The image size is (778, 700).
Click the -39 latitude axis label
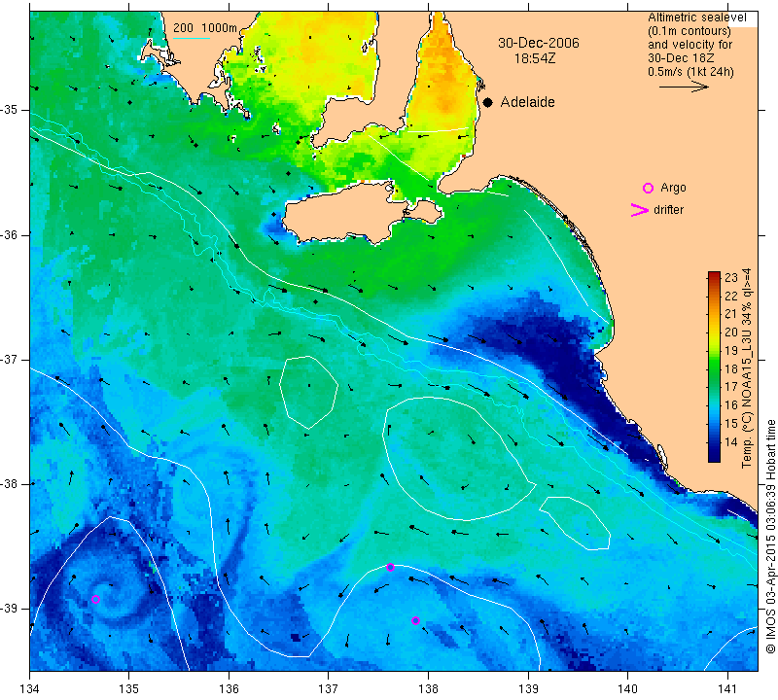point(9,609)
